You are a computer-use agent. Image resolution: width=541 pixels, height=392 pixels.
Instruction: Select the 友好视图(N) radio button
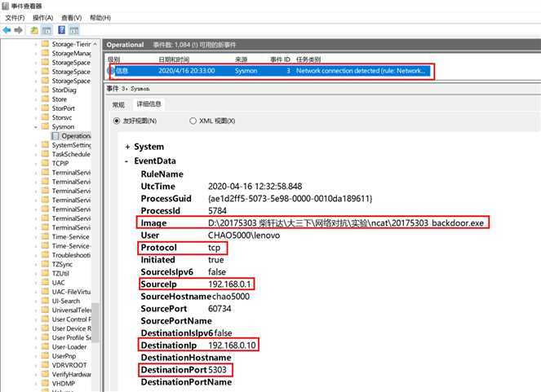117,121
